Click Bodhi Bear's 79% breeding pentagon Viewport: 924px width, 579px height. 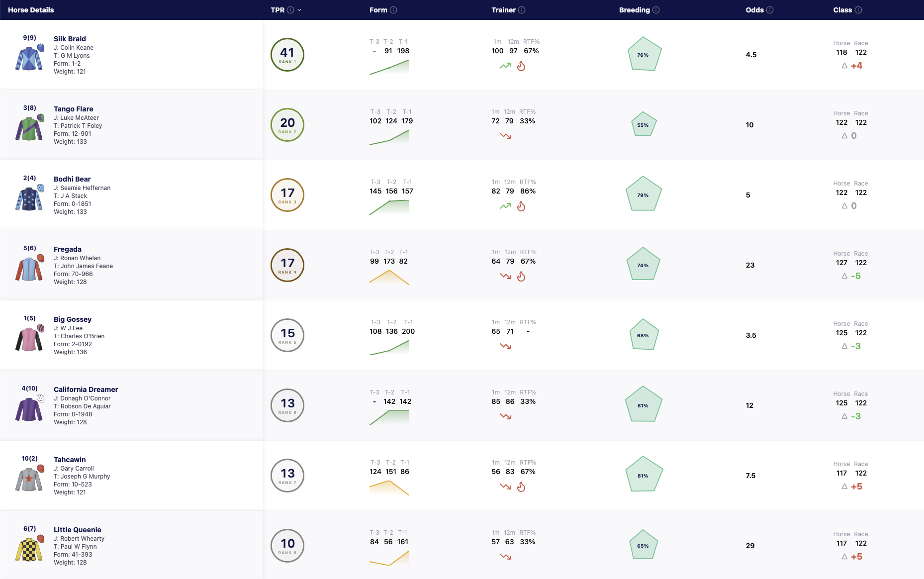[644, 194]
